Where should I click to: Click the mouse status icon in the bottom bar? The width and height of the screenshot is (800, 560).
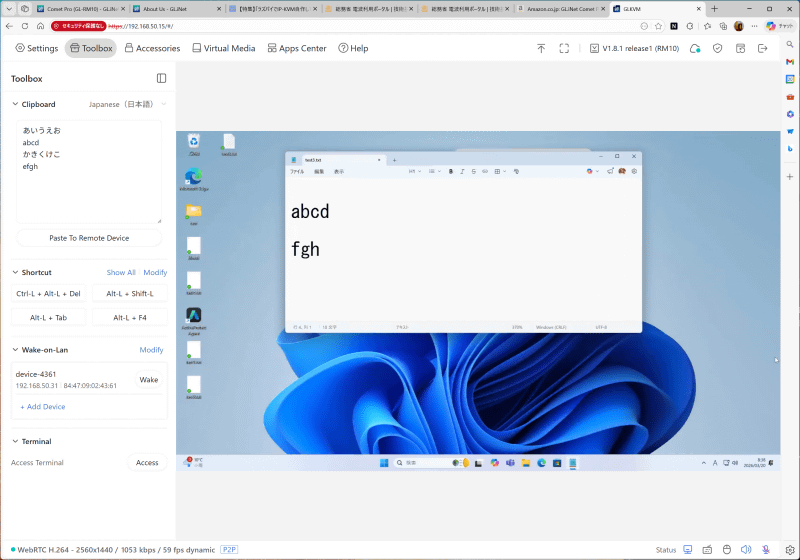click(x=727, y=549)
